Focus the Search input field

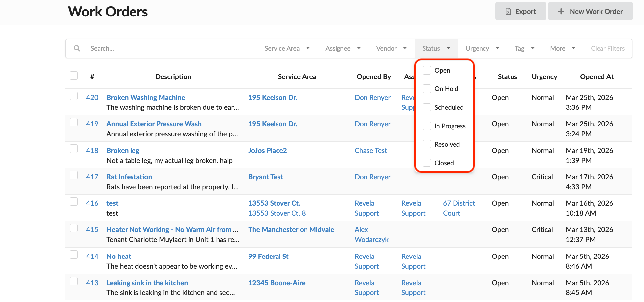pos(171,48)
